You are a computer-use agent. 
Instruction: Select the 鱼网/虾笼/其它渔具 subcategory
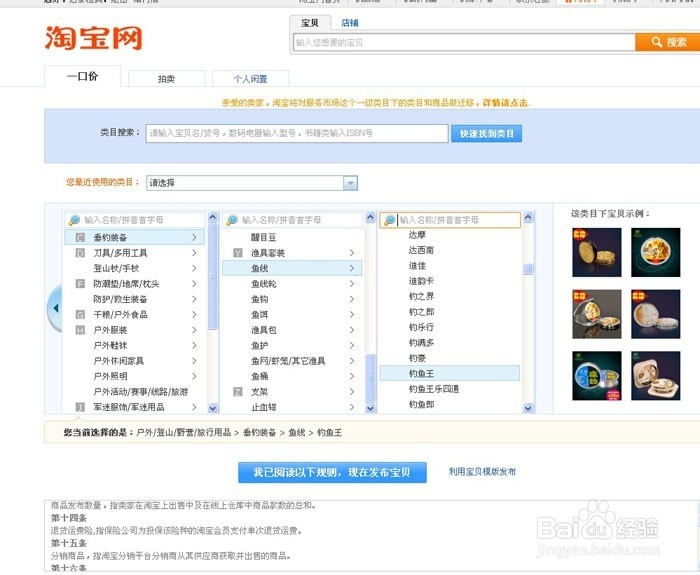pos(288,361)
